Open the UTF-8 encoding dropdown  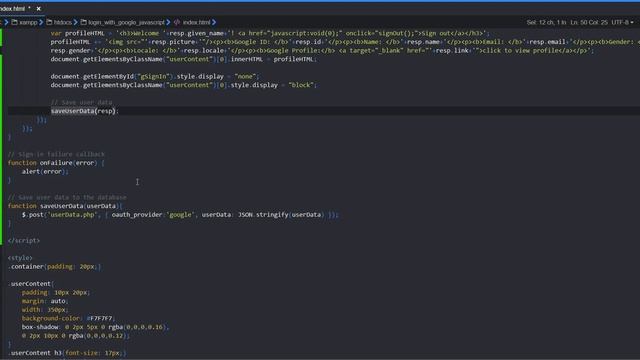(x=622, y=22)
